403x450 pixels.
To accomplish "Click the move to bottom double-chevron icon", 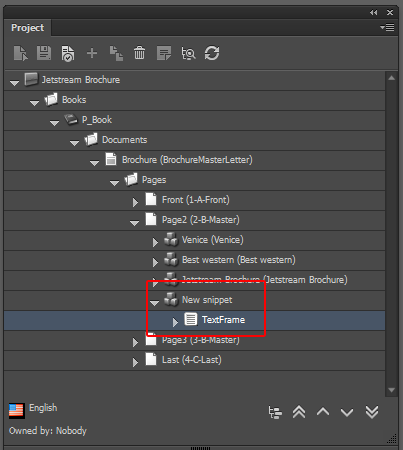I will (x=372, y=412).
